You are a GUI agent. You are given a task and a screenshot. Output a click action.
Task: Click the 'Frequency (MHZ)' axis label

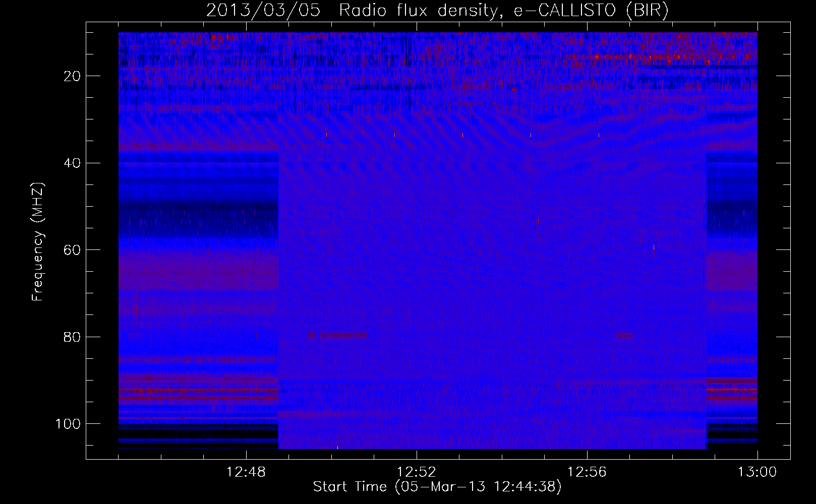(x=38, y=241)
